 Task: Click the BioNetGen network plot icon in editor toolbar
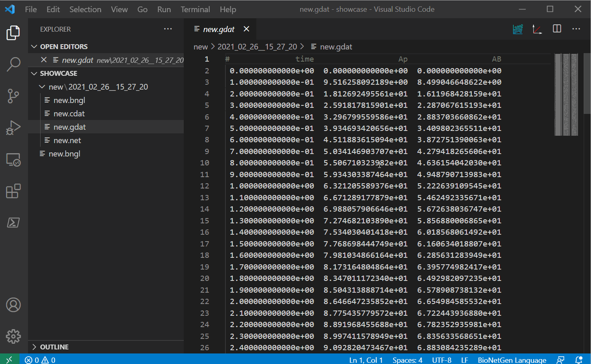(x=518, y=29)
